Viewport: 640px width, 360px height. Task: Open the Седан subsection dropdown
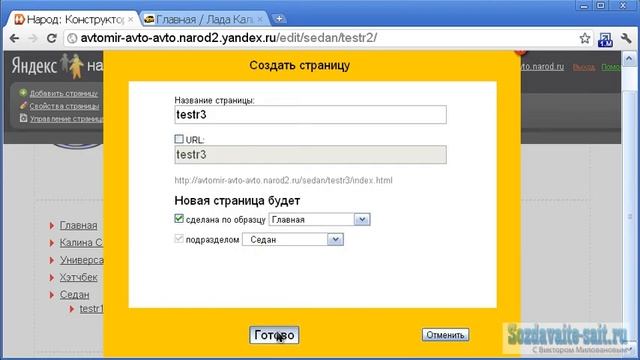293,240
